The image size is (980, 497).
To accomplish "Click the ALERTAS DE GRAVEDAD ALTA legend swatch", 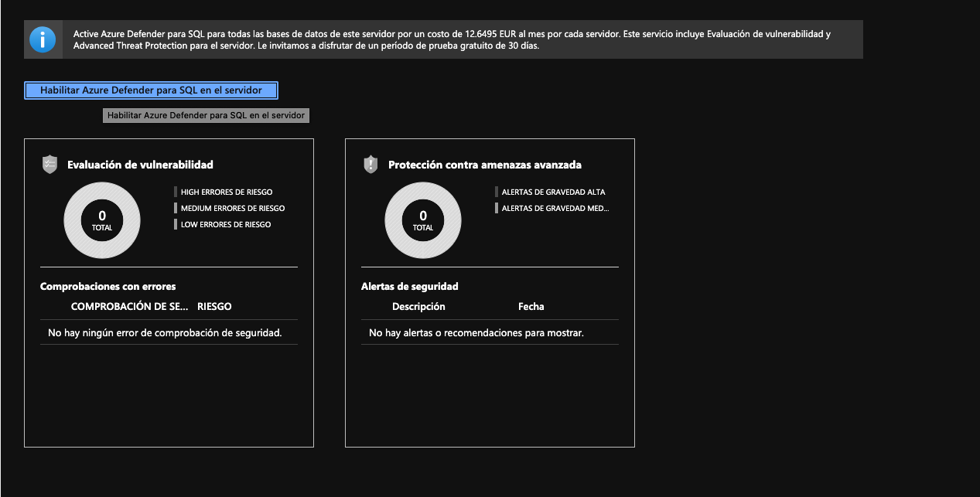I will 497,192.
